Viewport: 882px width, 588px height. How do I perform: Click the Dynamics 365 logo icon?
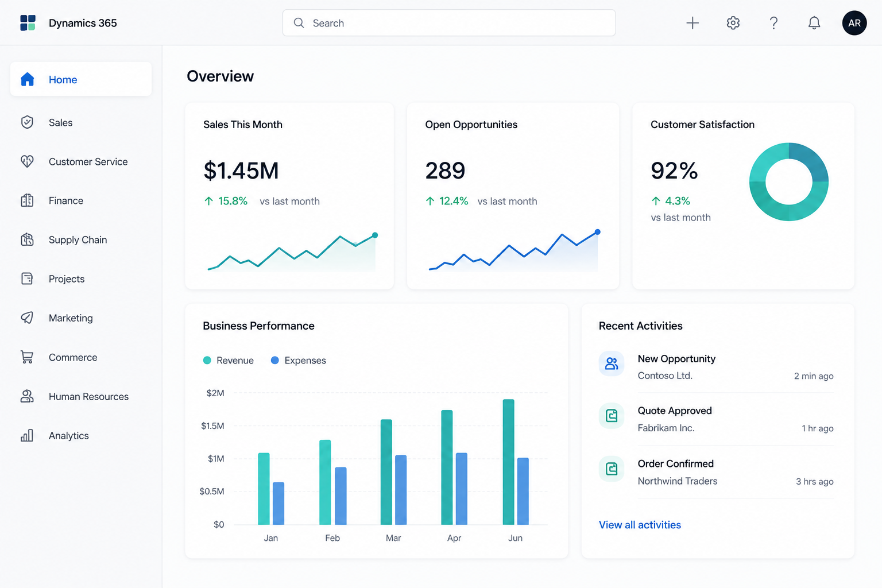(28, 23)
